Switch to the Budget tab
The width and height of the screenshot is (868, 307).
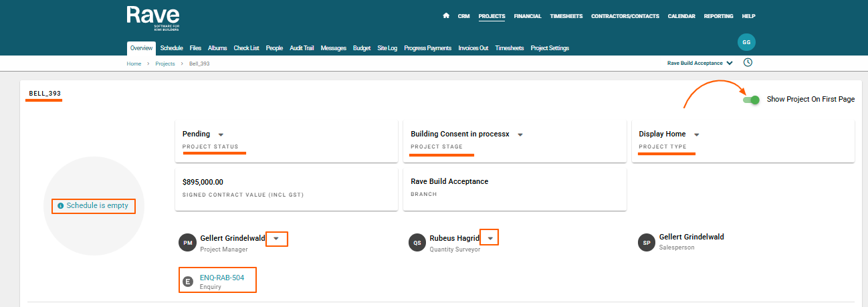point(362,48)
